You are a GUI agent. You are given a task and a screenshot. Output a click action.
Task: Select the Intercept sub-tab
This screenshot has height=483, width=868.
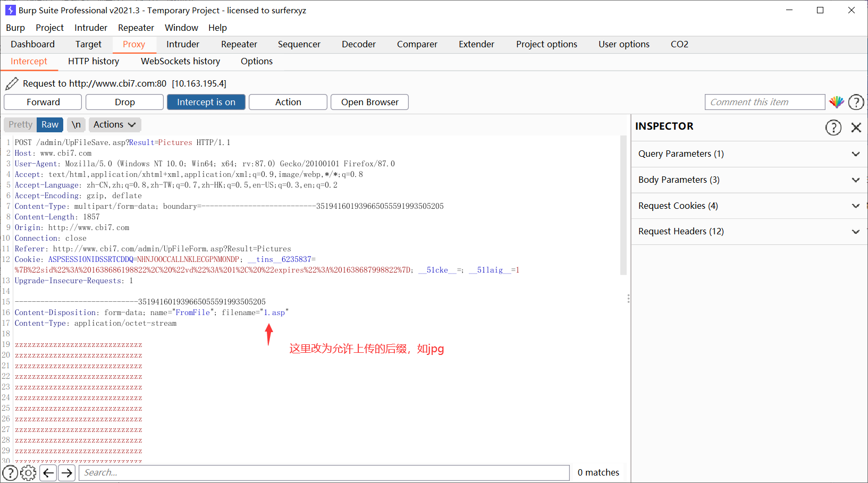click(29, 61)
